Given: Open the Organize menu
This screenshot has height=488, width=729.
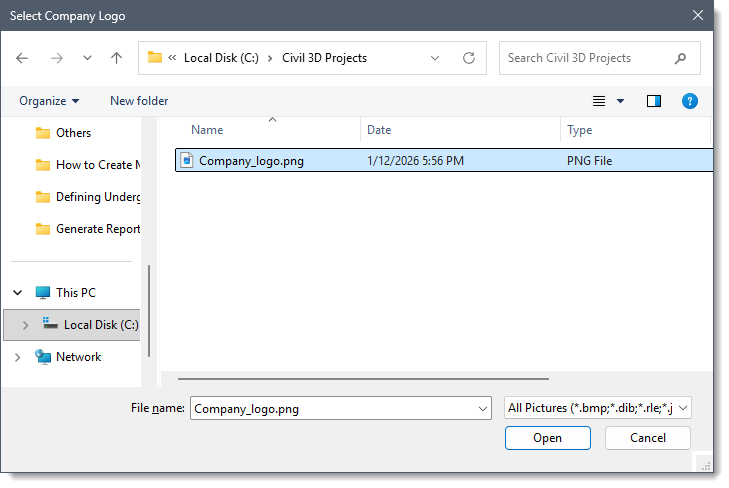Looking at the screenshot, I should pos(49,101).
